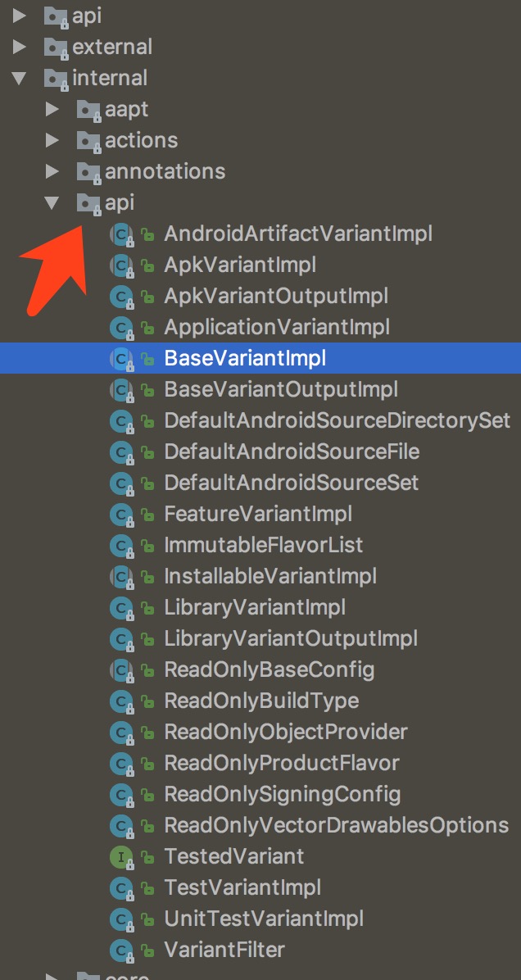521x980 pixels.
Task: Click the package icon next to internal
Action: pyautogui.click(x=53, y=78)
